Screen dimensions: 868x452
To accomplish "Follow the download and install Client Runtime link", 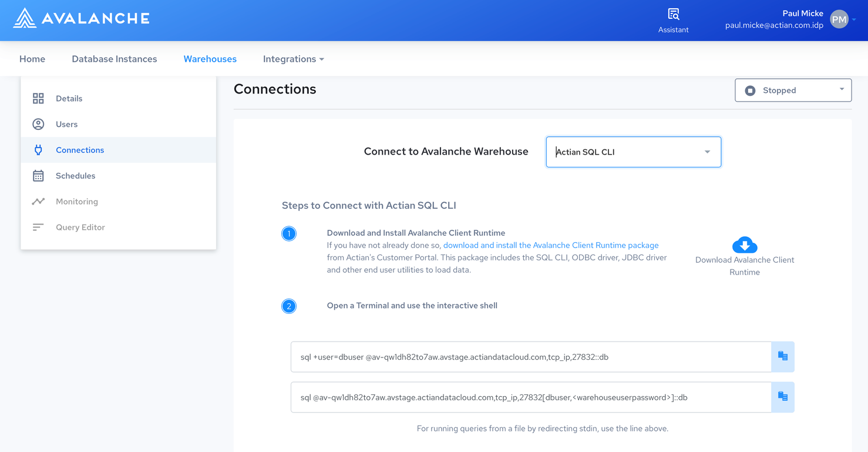I will tap(551, 245).
